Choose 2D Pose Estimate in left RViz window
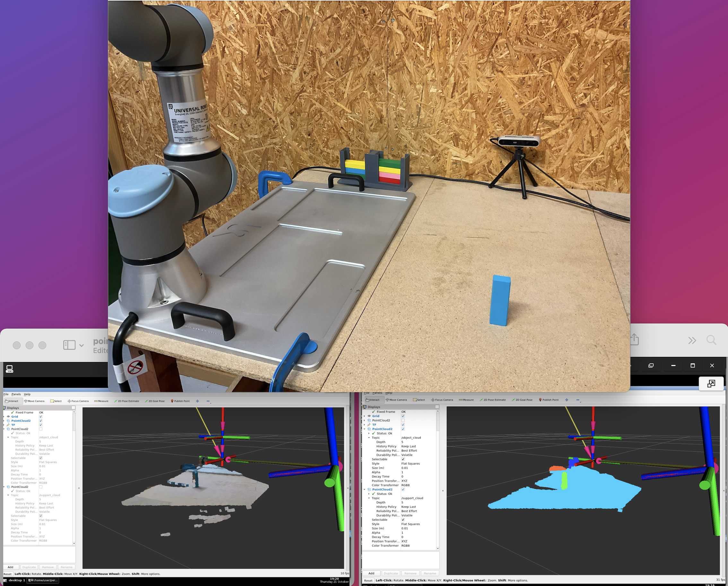Screen dimensions: 728x586 pos(126,401)
